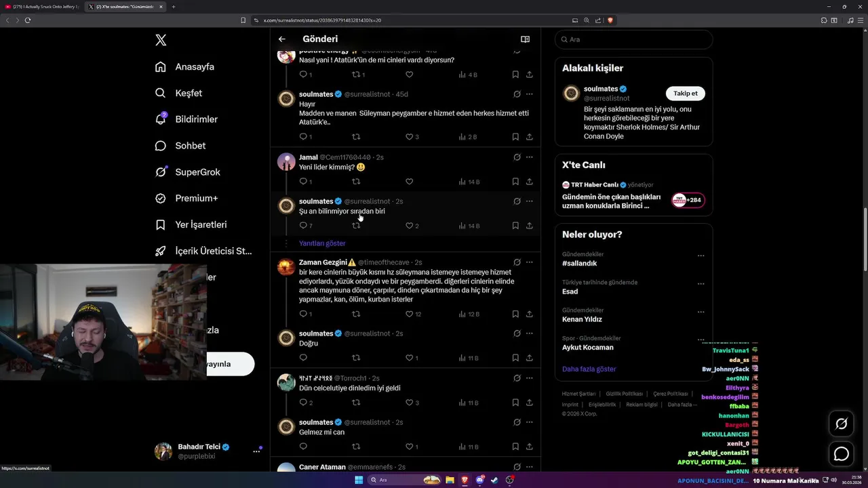Repost the "Gelmez mi can" reply
Image resolution: width=868 pixels, height=488 pixels.
tap(356, 447)
